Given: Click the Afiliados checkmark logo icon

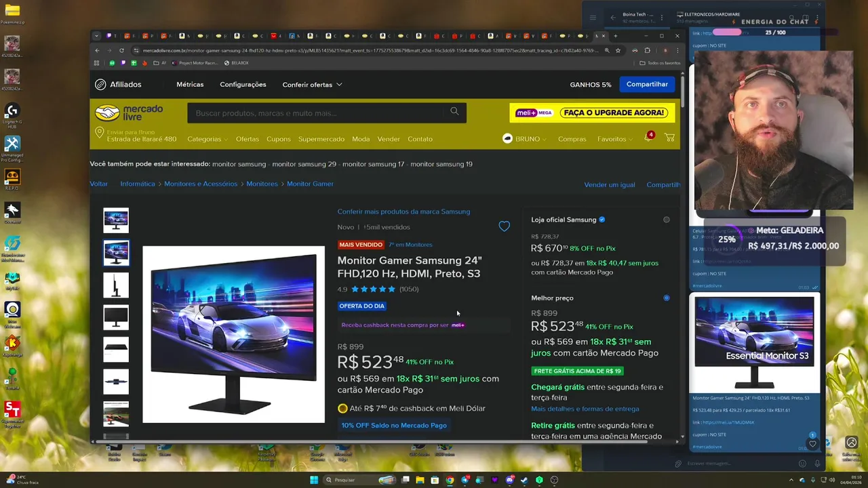Looking at the screenshot, I should click(x=100, y=84).
